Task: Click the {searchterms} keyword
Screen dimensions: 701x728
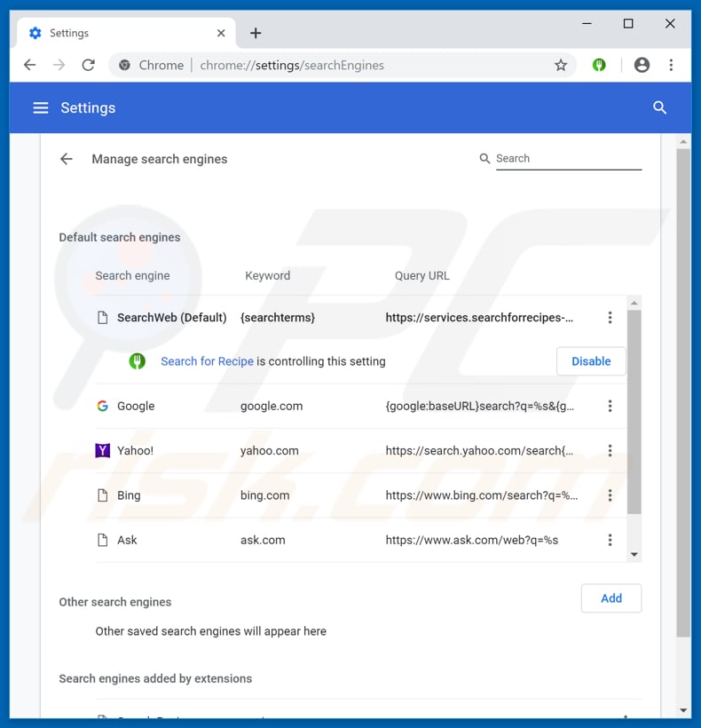Action: [278, 318]
